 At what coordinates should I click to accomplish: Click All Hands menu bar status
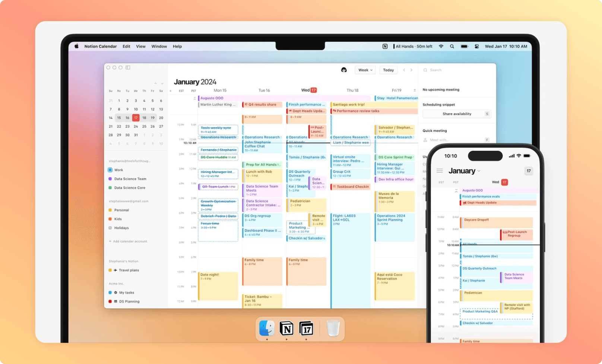click(x=413, y=47)
